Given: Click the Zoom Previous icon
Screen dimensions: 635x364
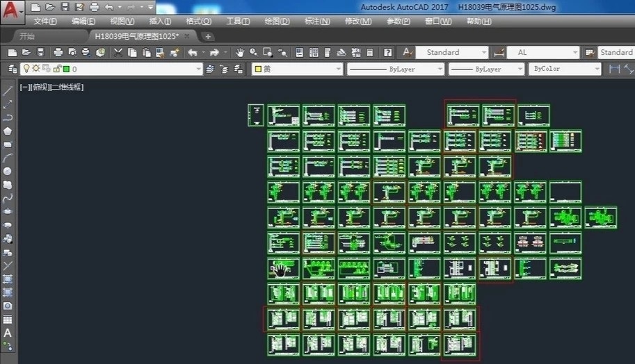Looking at the screenshot, I should [282, 52].
